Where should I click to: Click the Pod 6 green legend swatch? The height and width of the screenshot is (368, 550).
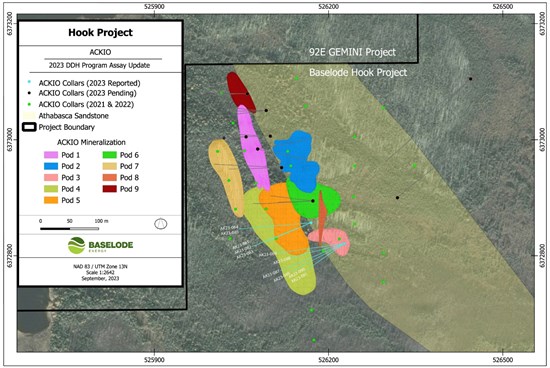109,155
